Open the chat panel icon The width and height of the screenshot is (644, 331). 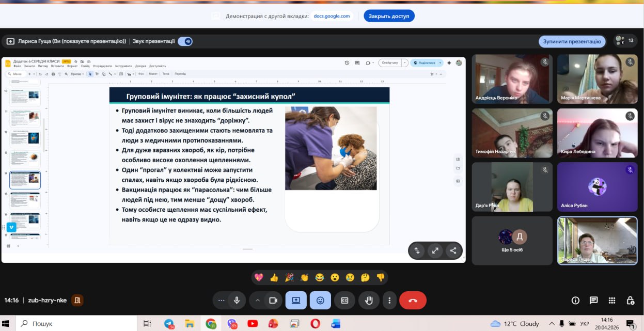(593, 300)
